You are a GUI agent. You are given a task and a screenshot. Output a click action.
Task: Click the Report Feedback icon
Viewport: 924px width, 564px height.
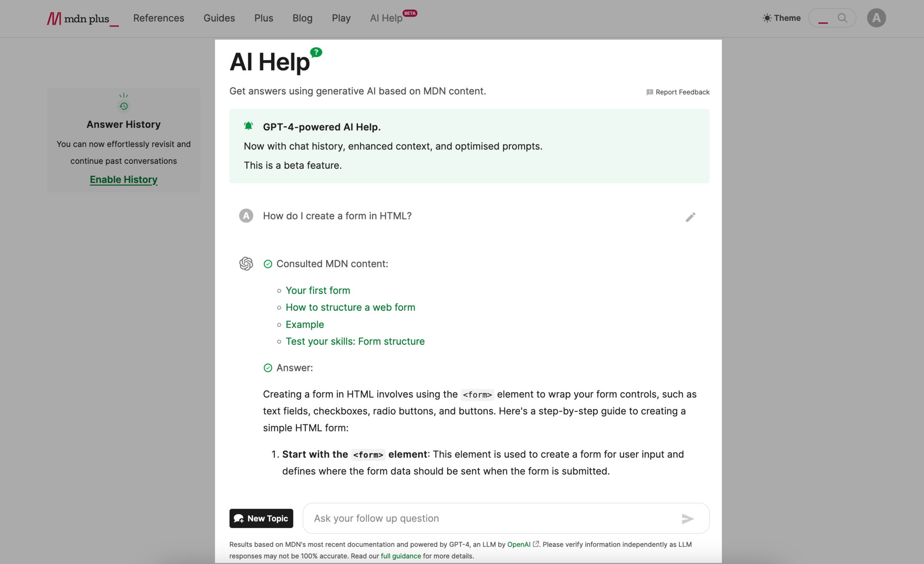(x=650, y=92)
